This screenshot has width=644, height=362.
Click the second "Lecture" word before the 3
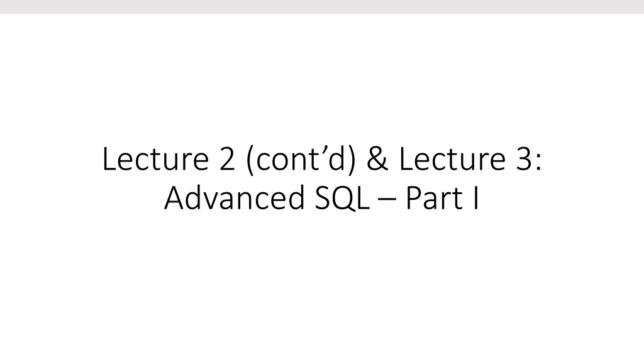tap(452, 159)
